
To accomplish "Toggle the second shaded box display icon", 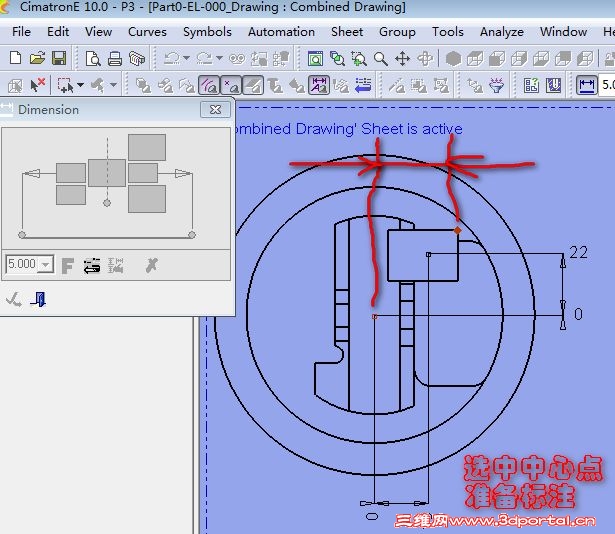I will 497,59.
